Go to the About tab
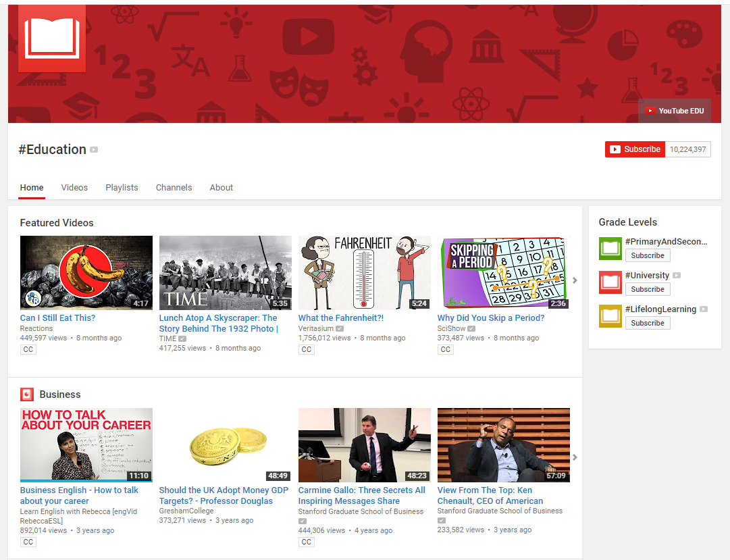This screenshot has height=560, width=730. (x=221, y=187)
